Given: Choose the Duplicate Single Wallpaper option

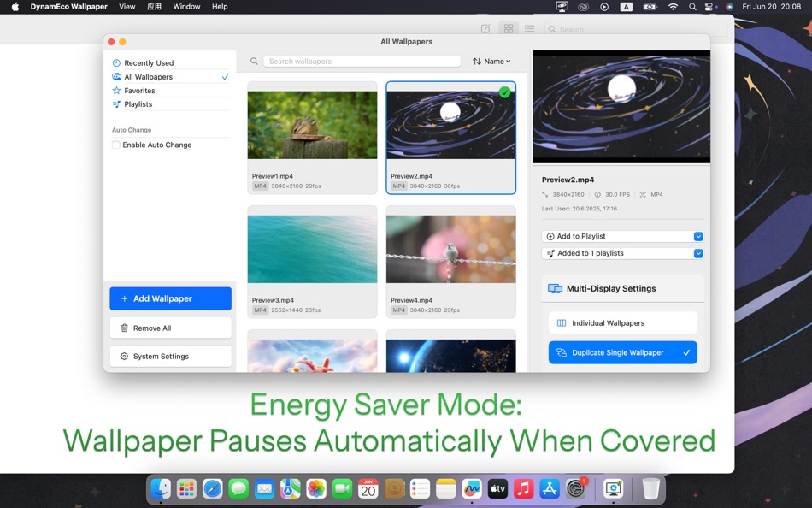Looking at the screenshot, I should pos(623,352).
